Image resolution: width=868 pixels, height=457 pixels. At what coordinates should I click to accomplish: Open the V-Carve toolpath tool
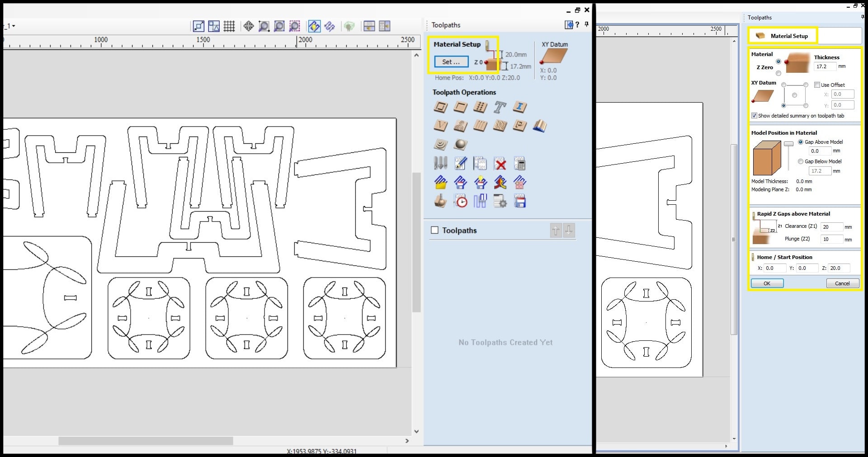point(441,126)
